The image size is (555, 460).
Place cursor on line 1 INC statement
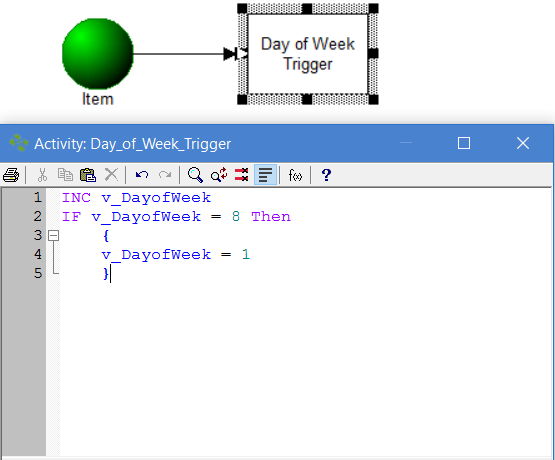136,197
